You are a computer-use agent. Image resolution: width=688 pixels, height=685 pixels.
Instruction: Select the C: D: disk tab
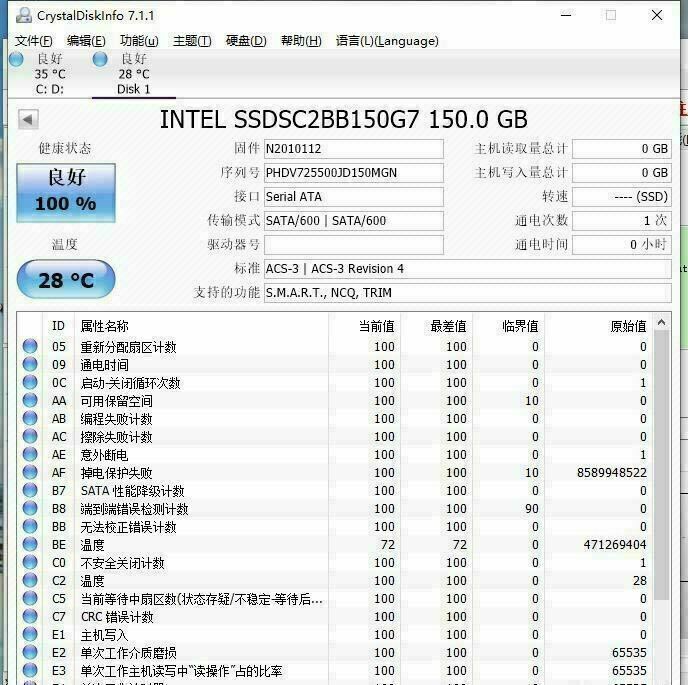pos(50,74)
